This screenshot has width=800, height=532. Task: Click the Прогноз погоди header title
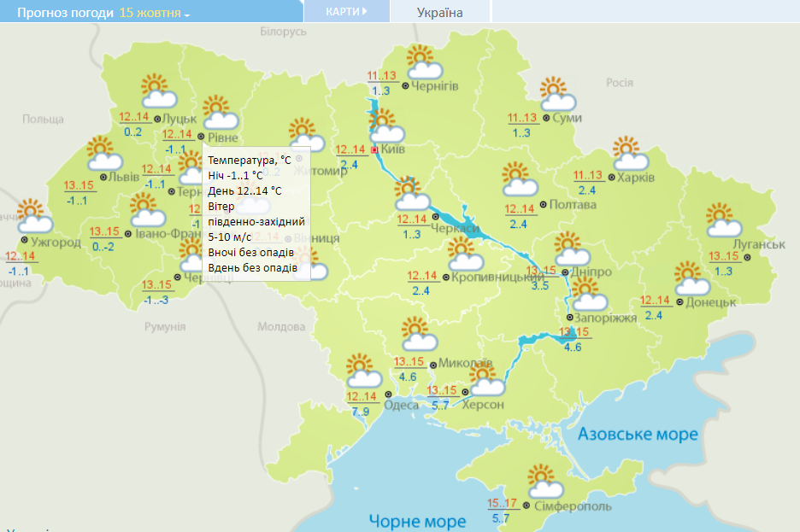65,14
